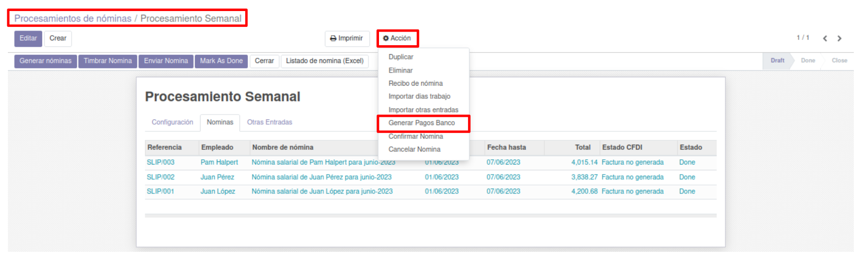Open the Acción gear dropdown
This screenshot has height=265, width=868.
[x=397, y=38]
